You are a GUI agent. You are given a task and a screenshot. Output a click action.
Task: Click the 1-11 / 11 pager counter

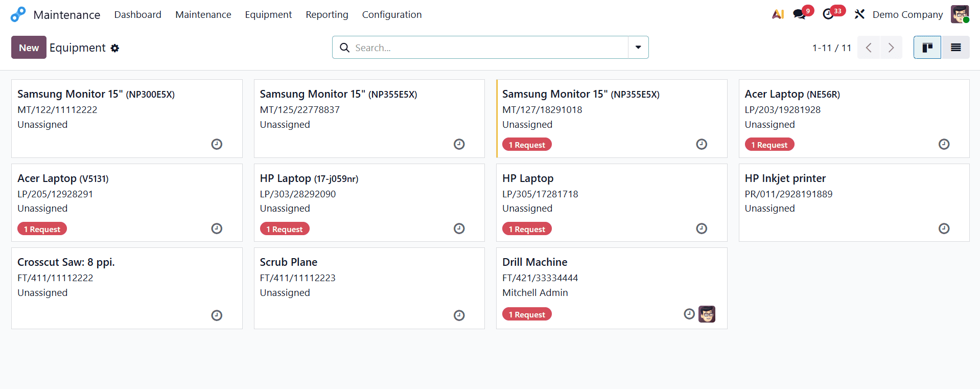(832, 48)
